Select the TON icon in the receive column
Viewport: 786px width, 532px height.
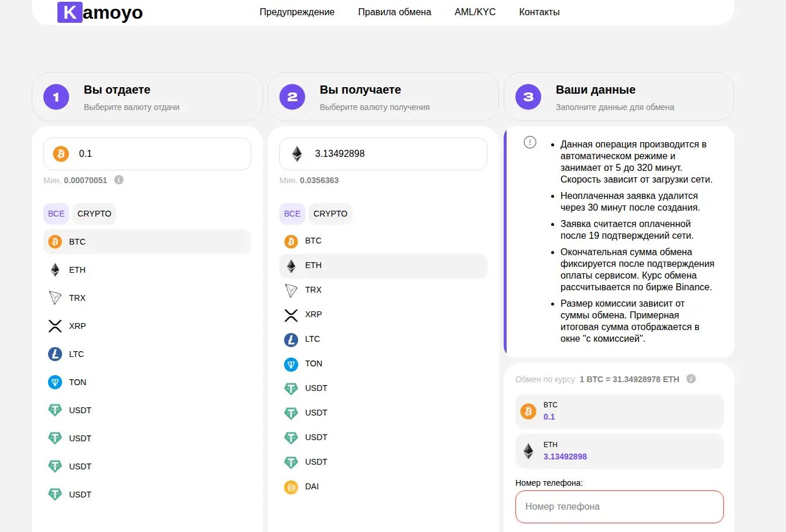click(291, 364)
